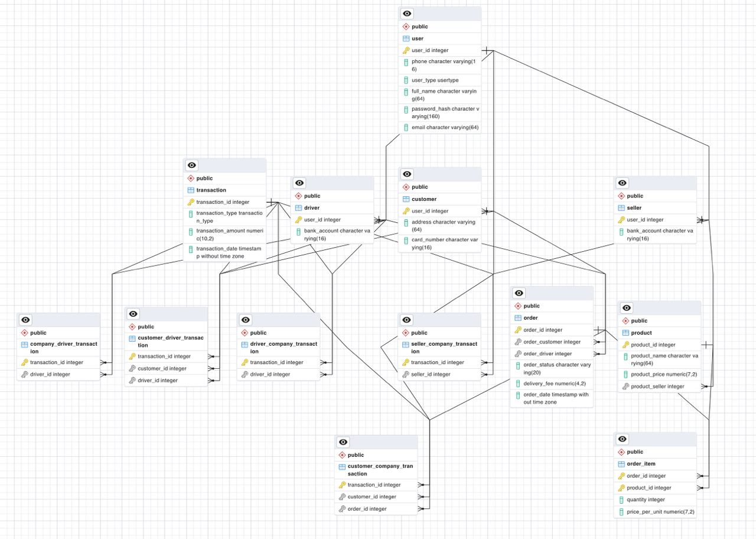Toggle the eye icon on order table

tap(518, 293)
